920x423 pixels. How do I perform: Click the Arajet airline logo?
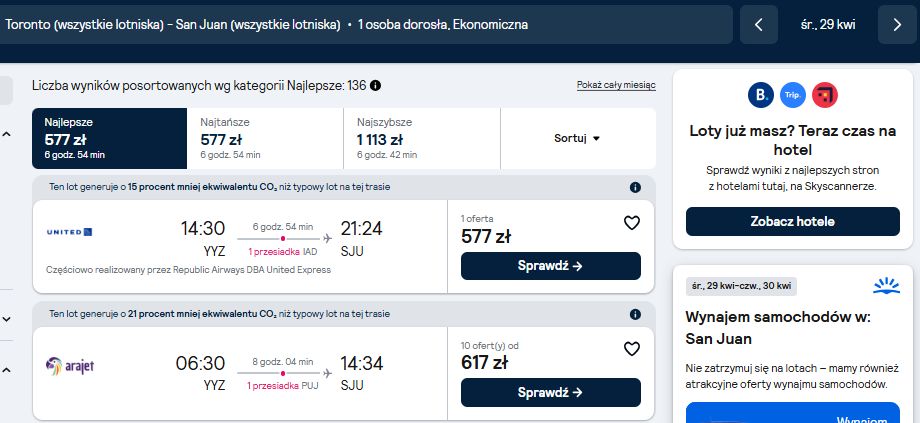(x=70, y=366)
